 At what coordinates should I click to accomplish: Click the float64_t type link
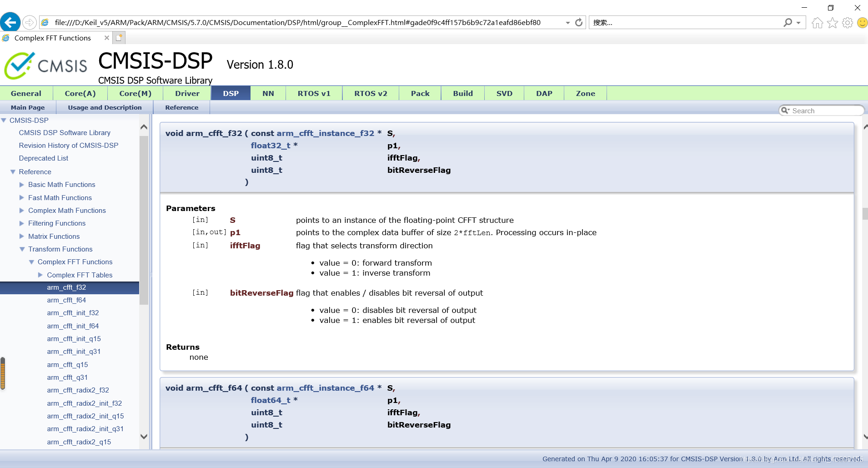(x=271, y=400)
